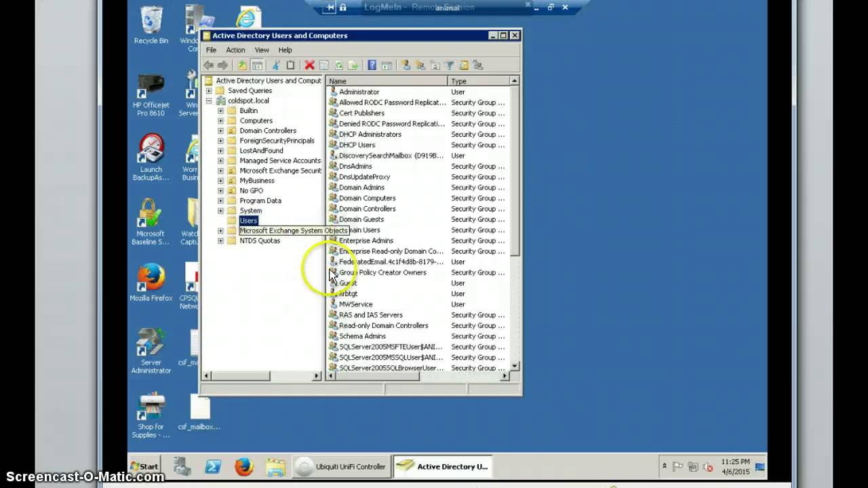The height and width of the screenshot is (488, 868).
Task: Expand the NTDS Quotas node
Action: tap(220, 241)
